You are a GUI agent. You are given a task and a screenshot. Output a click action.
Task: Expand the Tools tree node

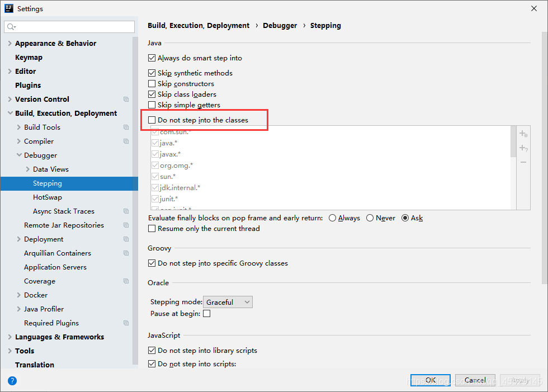(10, 351)
